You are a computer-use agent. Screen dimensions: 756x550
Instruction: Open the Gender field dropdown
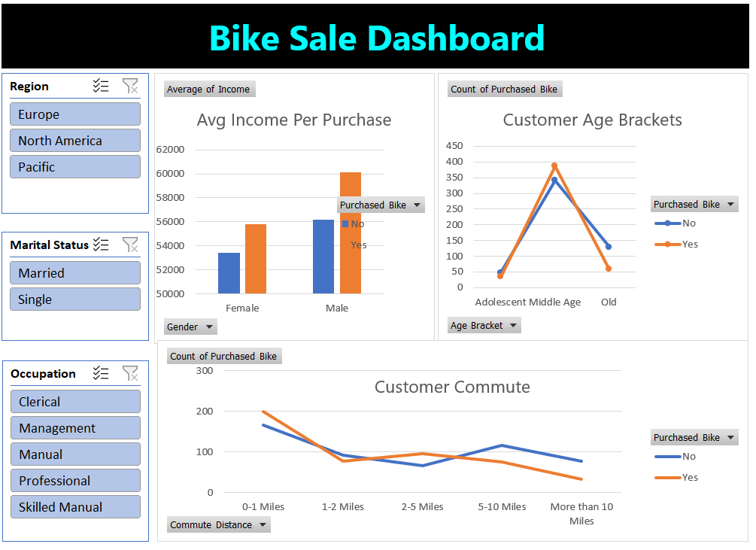tap(190, 327)
